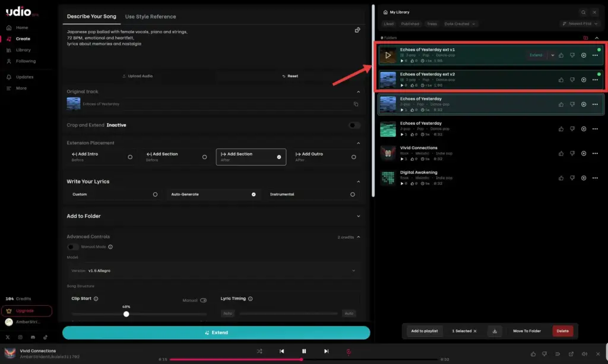
Task: Filter library by Trees
Action: click(x=432, y=24)
